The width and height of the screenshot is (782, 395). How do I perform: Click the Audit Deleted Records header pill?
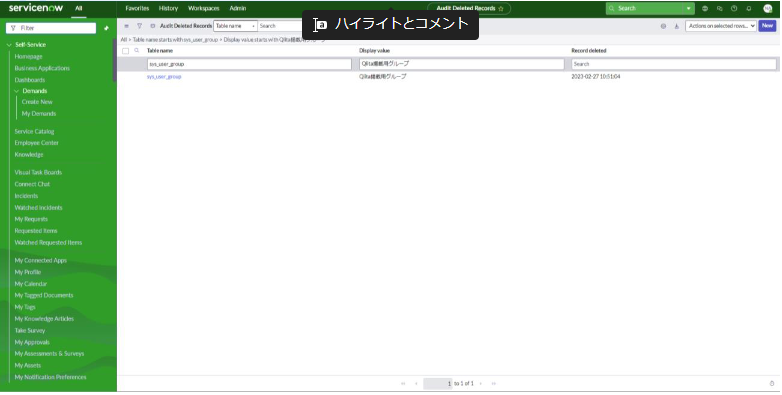coord(469,9)
